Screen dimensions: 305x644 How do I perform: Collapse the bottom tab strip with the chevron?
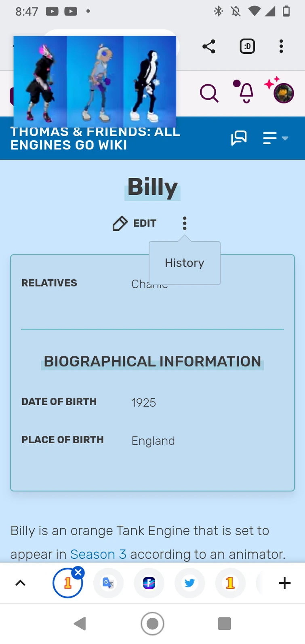click(20, 583)
